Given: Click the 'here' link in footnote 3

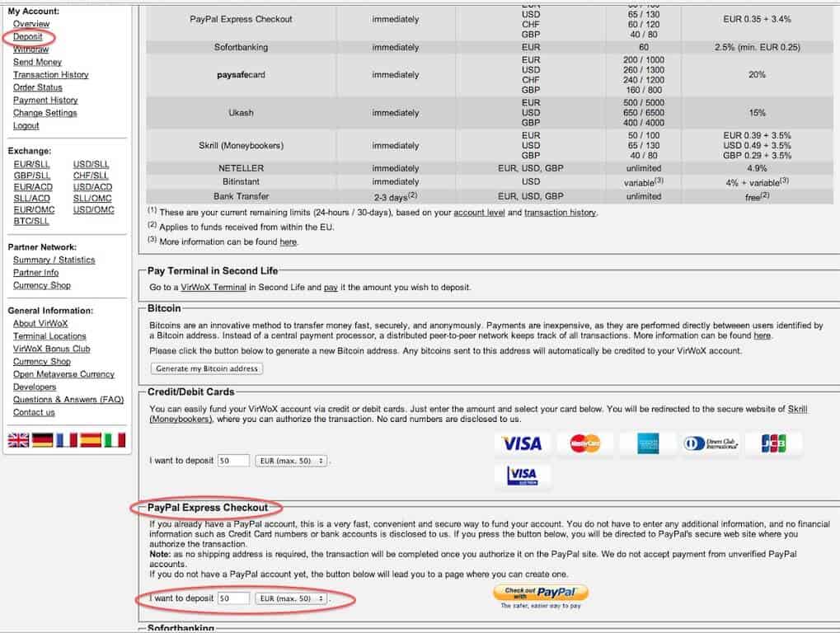Looking at the screenshot, I should click(x=289, y=242).
